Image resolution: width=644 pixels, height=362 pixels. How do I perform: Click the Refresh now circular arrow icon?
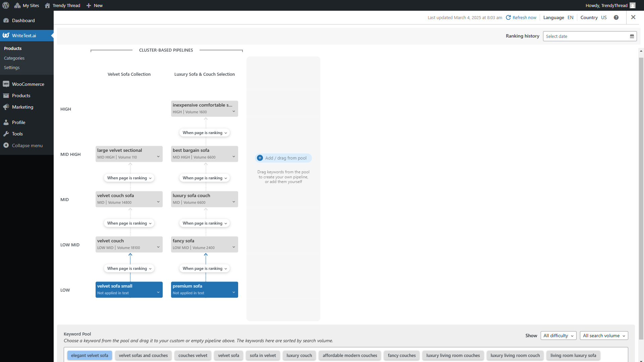508,17
